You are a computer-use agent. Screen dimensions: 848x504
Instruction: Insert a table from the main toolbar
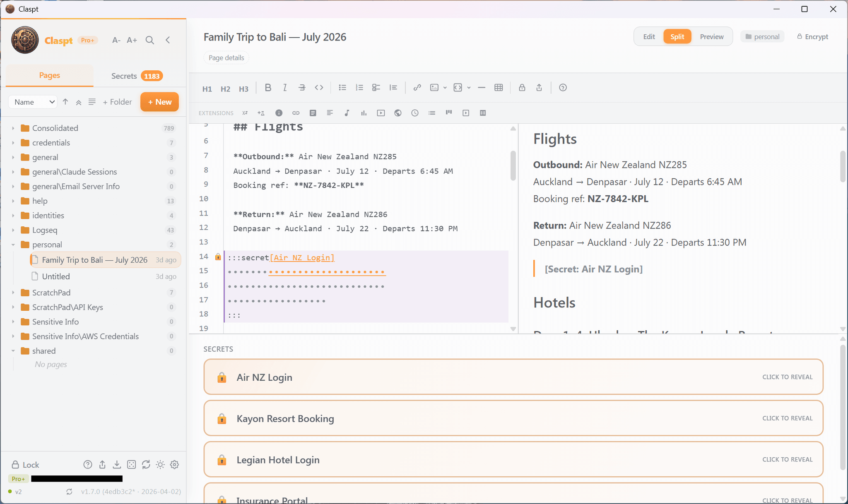tap(499, 88)
